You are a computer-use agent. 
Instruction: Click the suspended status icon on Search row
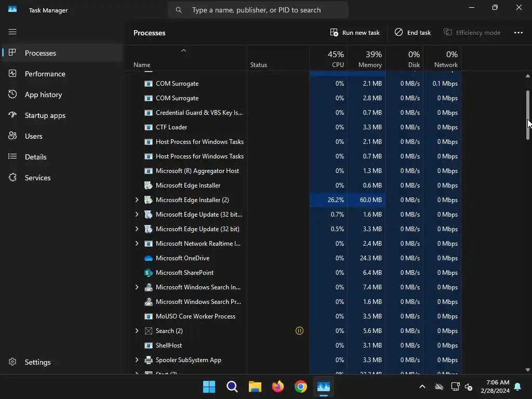[x=299, y=331]
